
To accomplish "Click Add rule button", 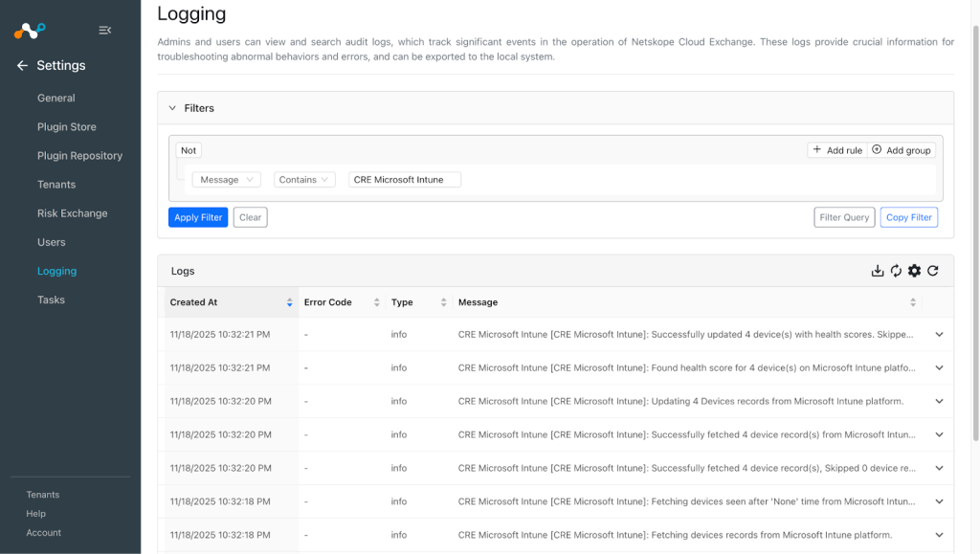I will click(837, 150).
